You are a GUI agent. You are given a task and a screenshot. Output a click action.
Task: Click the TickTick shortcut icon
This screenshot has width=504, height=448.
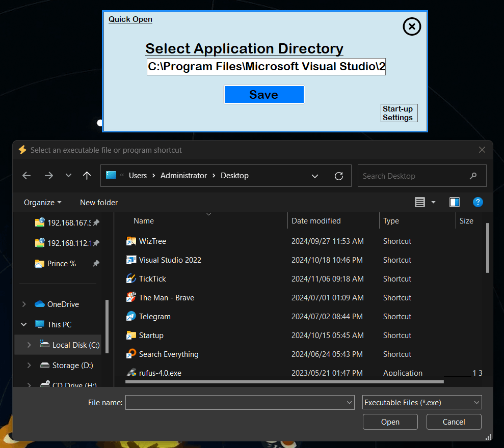[131, 279]
